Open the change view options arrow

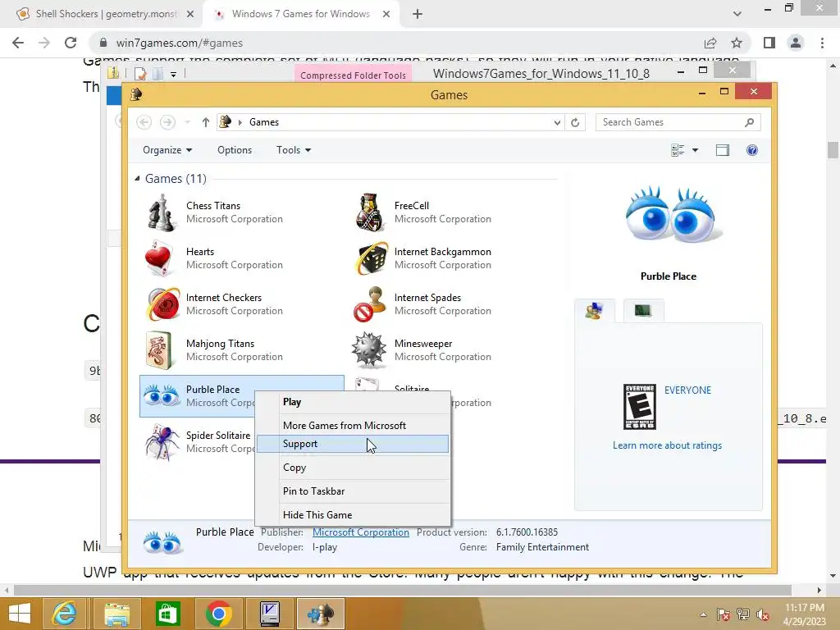point(696,151)
